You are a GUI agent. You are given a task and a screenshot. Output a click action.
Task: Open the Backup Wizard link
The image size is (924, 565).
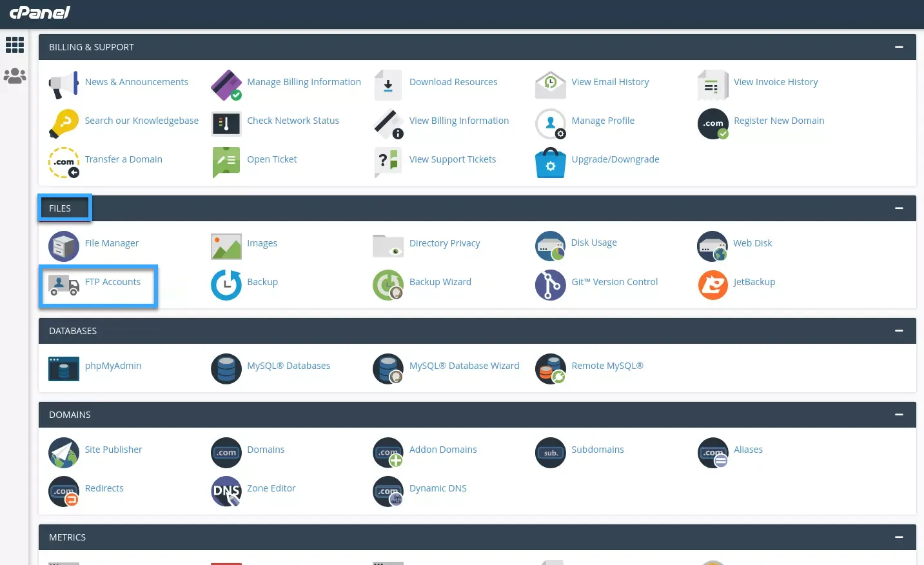click(440, 282)
